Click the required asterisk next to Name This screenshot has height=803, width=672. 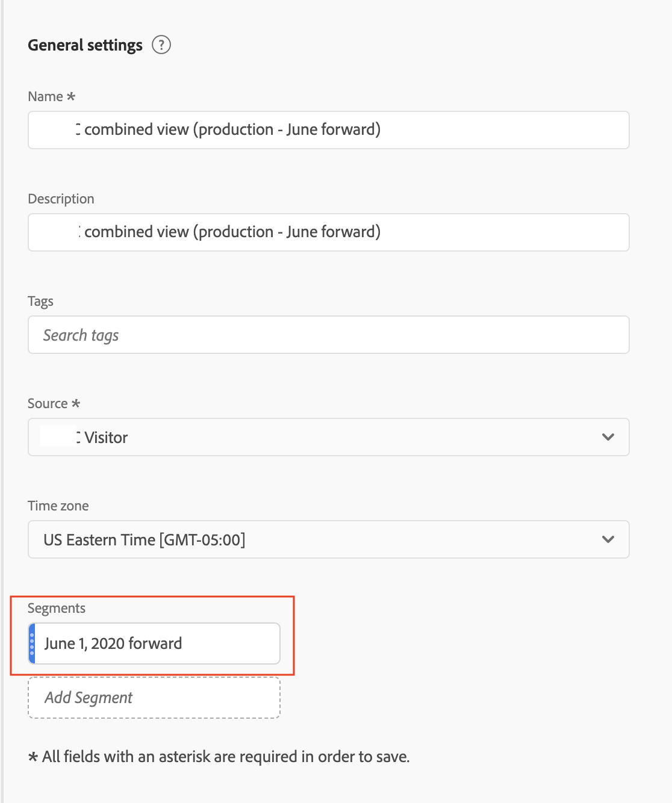coord(71,96)
